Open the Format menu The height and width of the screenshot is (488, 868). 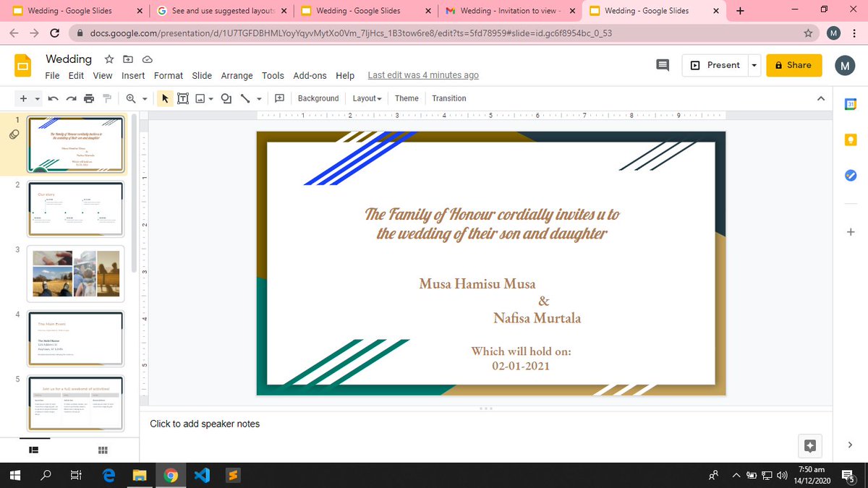[169, 75]
